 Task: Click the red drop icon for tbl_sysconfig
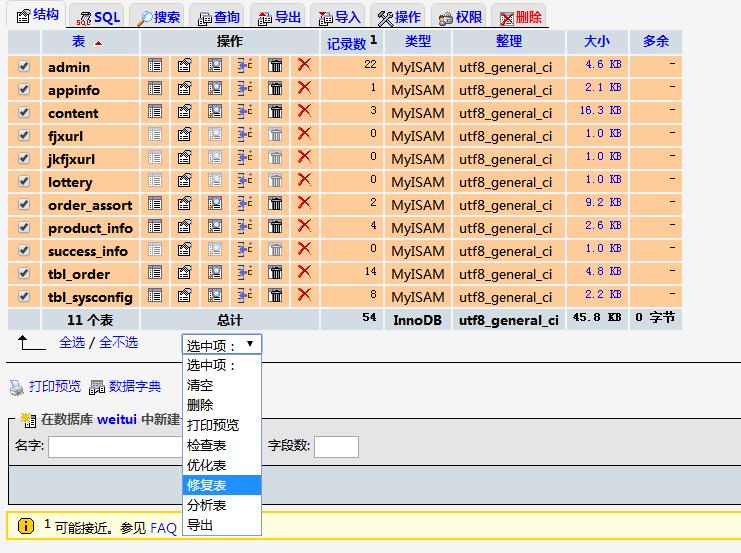(304, 295)
